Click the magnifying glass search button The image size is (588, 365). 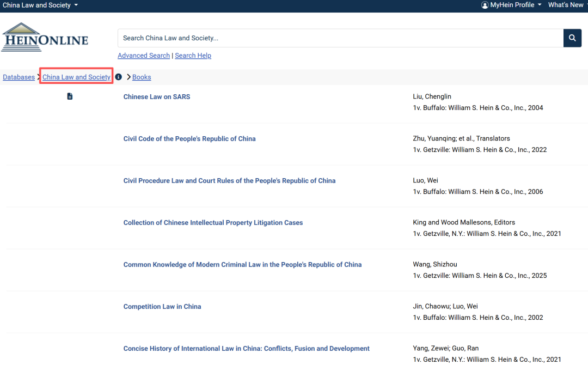pos(572,38)
